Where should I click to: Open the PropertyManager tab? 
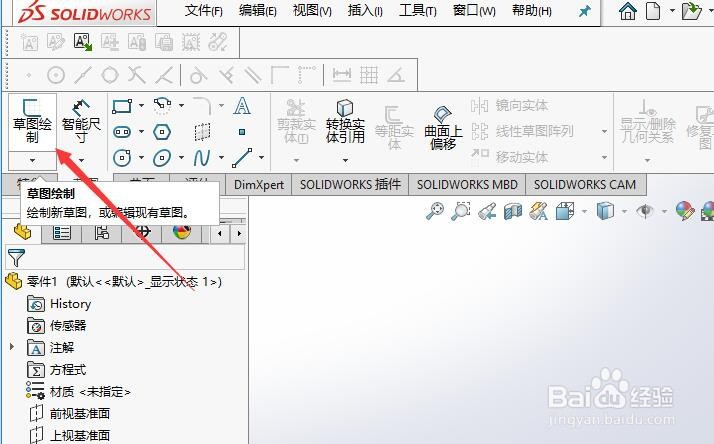(x=62, y=233)
